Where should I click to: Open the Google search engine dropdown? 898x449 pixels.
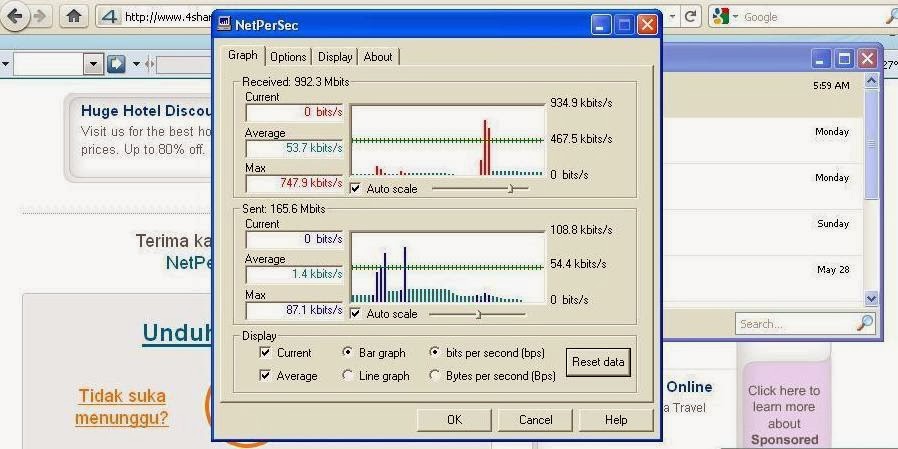click(735, 17)
